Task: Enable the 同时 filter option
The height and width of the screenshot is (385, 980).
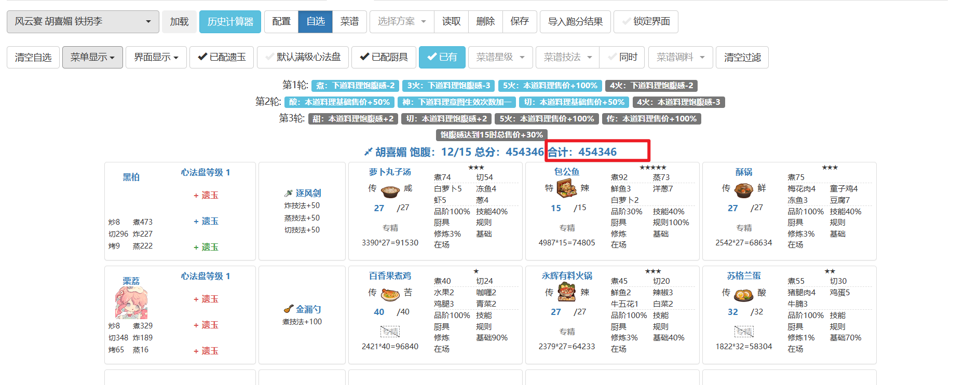Action: click(x=622, y=57)
